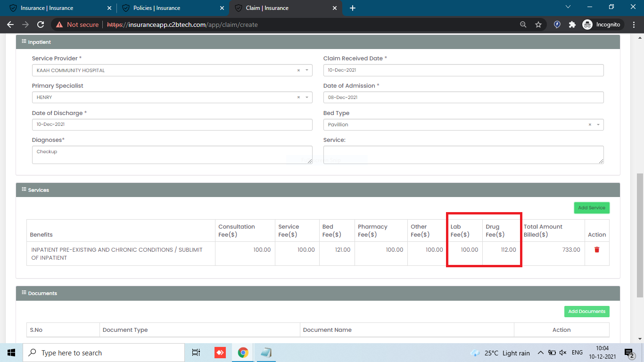
Task: Switch to Chrome in the taskbar
Action: tap(243, 353)
